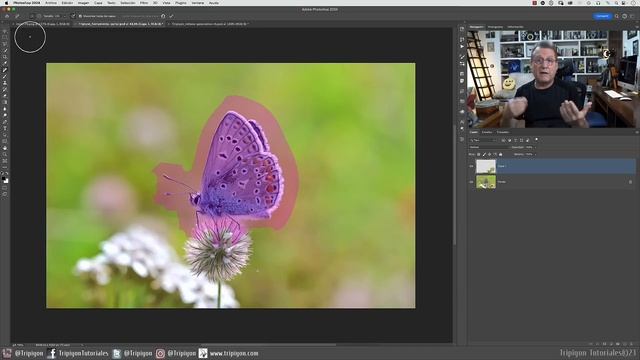Click the Home icon in options bar

click(x=7, y=16)
